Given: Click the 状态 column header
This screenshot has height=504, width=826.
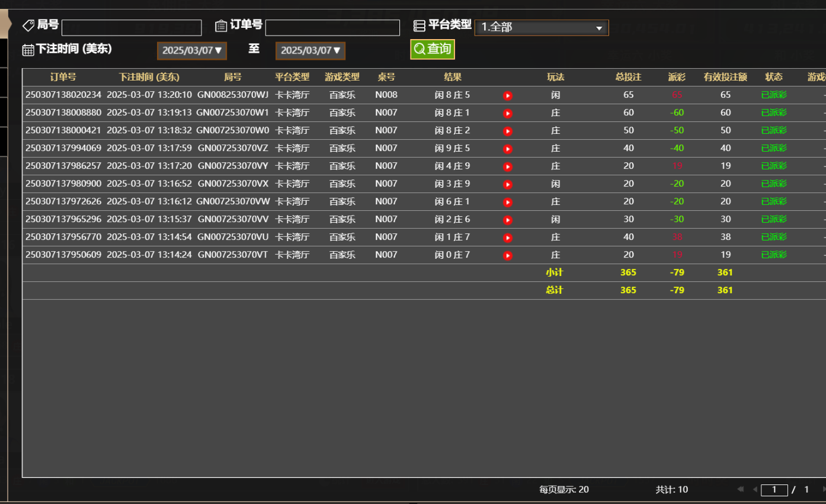Looking at the screenshot, I should tap(773, 77).
